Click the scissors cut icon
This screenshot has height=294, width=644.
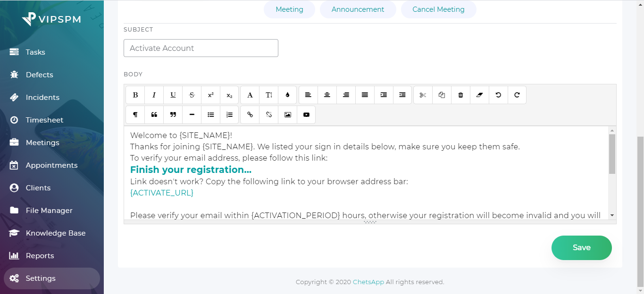[423, 95]
